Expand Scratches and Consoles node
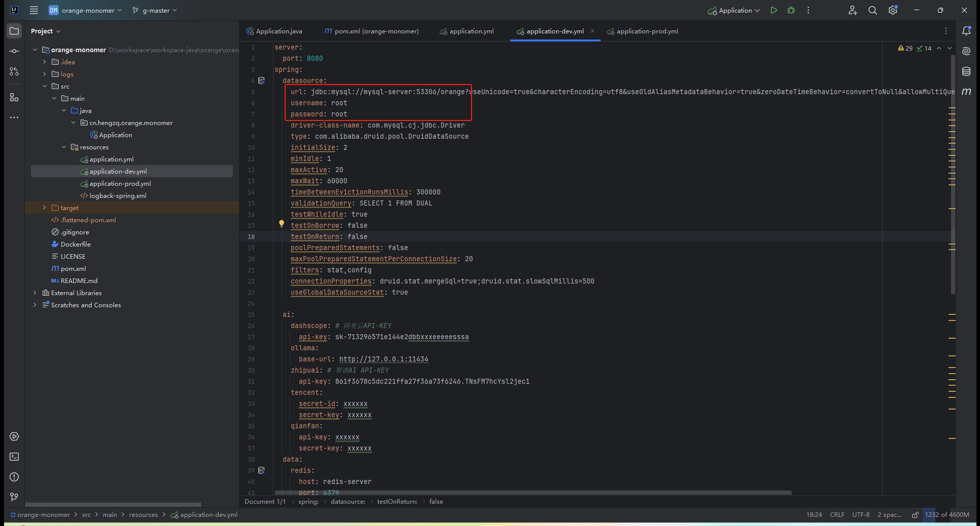The image size is (980, 526). (34, 305)
